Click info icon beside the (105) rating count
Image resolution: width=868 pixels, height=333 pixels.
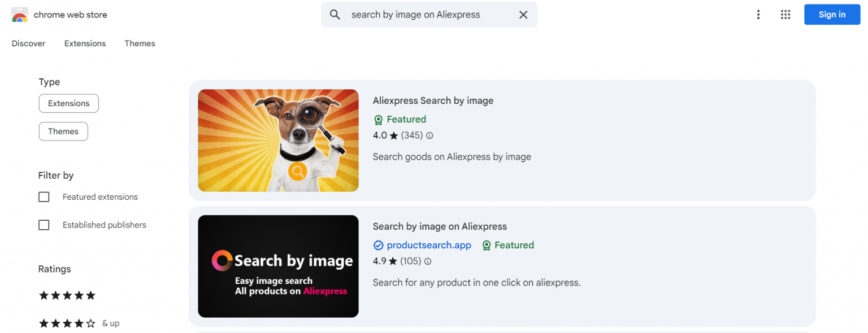pyautogui.click(x=428, y=261)
